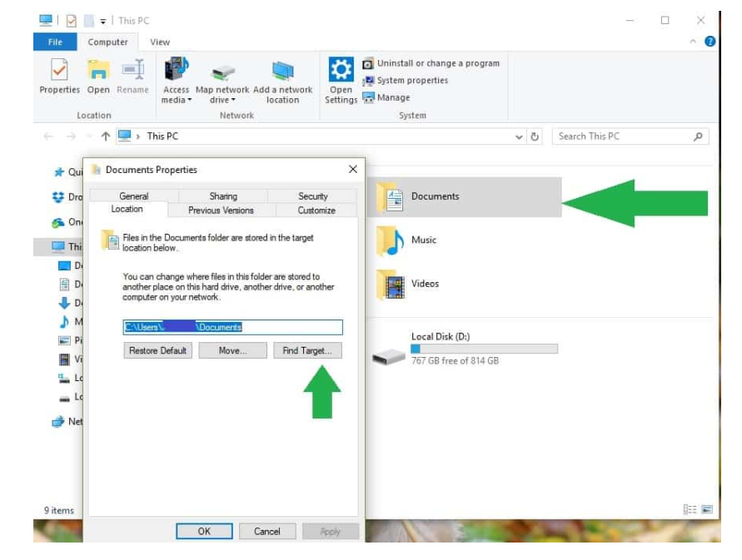The height and width of the screenshot is (560, 742).
Task: Select the Properties icon in the ribbon
Action: tap(59, 79)
